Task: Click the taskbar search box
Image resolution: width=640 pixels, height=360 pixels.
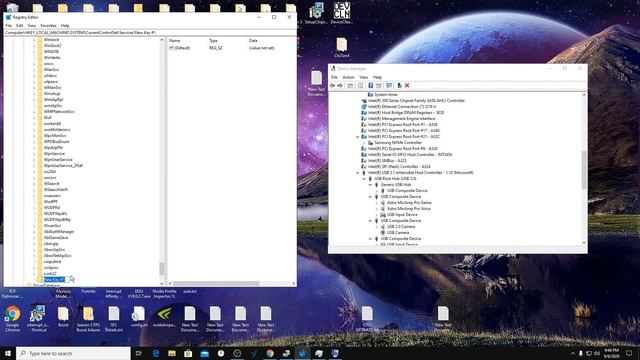Action: pos(73,353)
